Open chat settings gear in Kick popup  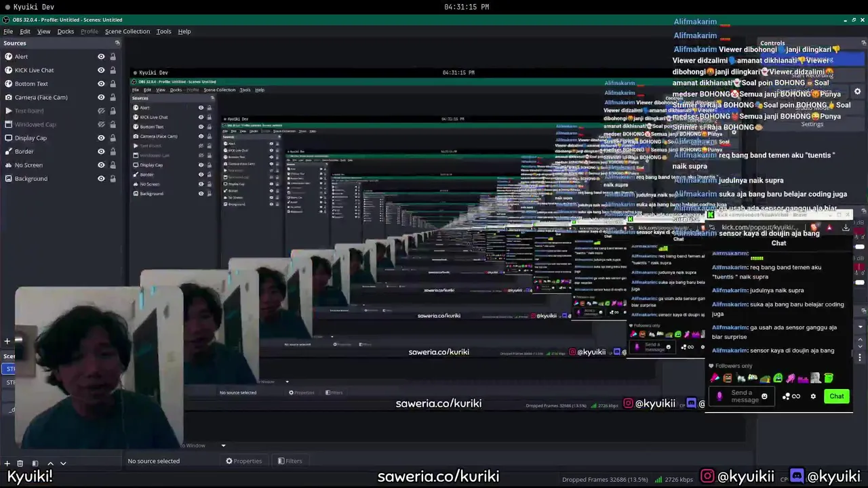813,396
